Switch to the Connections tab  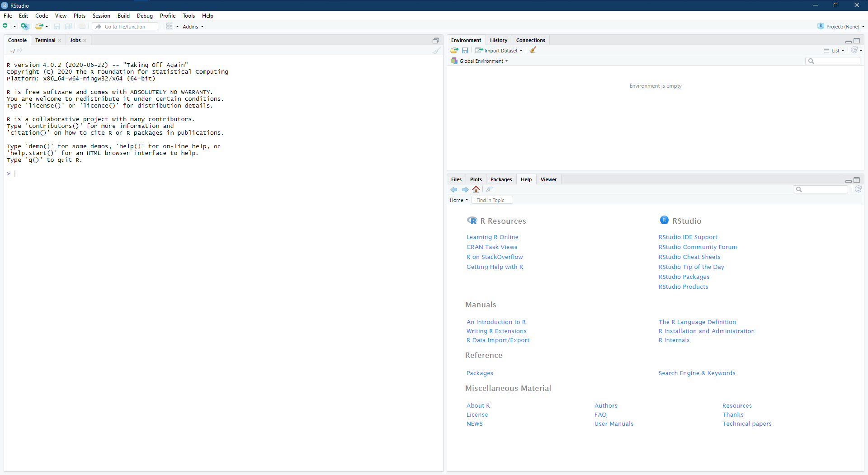(530, 40)
